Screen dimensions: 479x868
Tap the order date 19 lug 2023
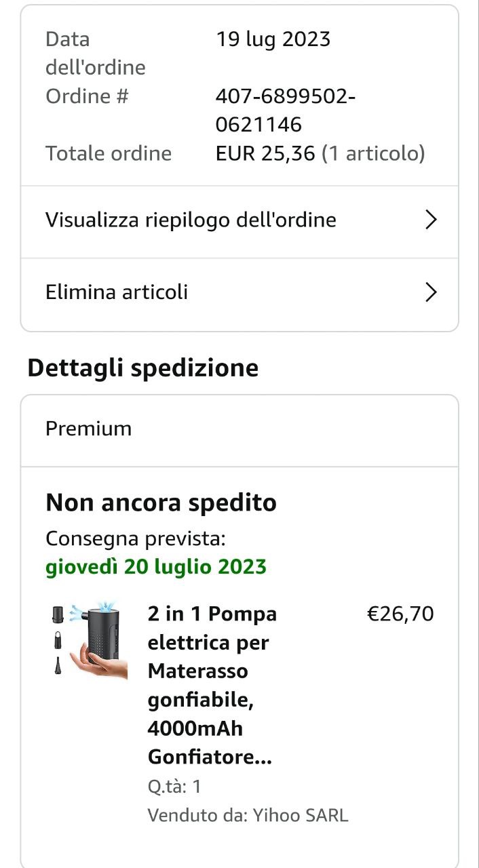[273, 39]
